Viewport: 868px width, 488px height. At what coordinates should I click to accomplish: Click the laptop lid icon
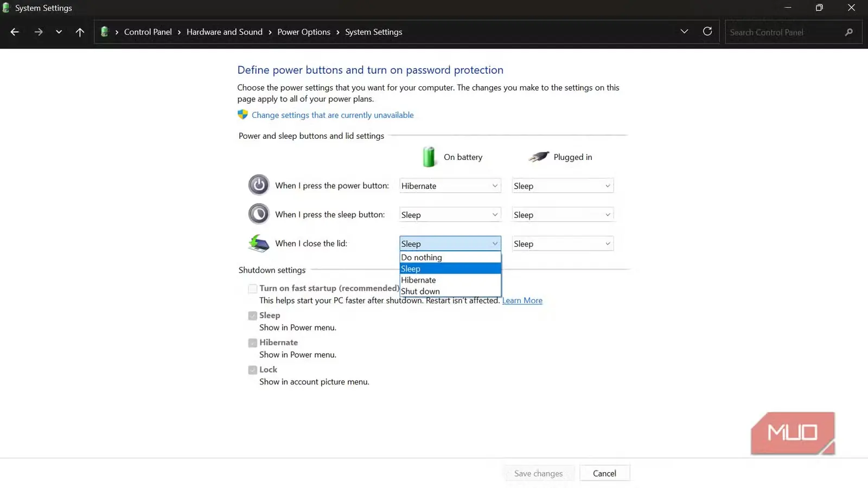(259, 243)
